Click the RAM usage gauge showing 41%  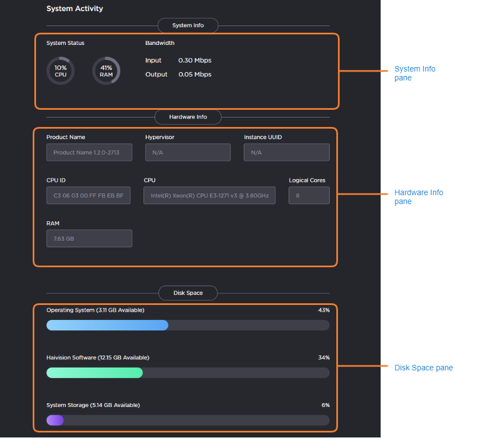[x=106, y=71]
